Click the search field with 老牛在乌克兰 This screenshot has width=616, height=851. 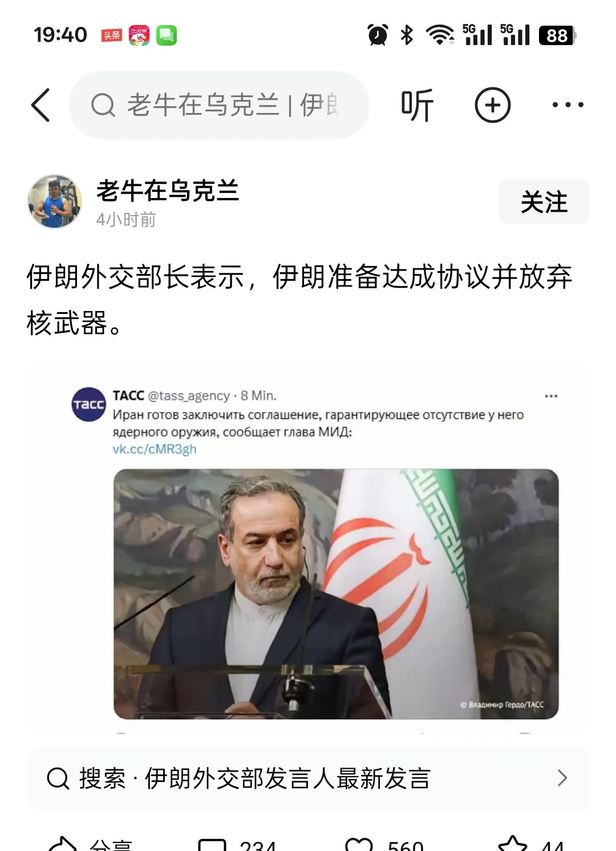pos(218,105)
